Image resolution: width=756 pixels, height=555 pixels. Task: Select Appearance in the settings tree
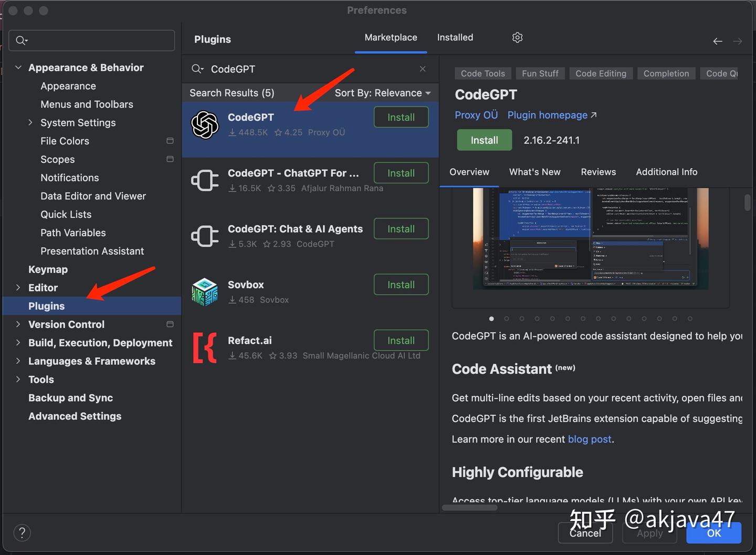coord(68,86)
